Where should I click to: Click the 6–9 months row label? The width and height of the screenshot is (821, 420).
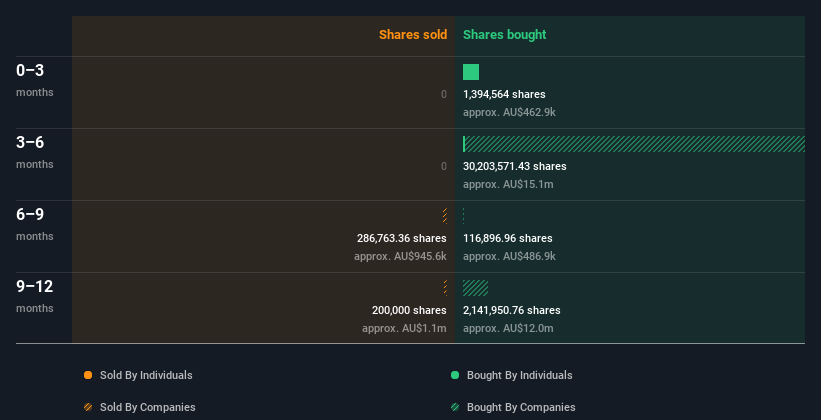tap(35, 224)
